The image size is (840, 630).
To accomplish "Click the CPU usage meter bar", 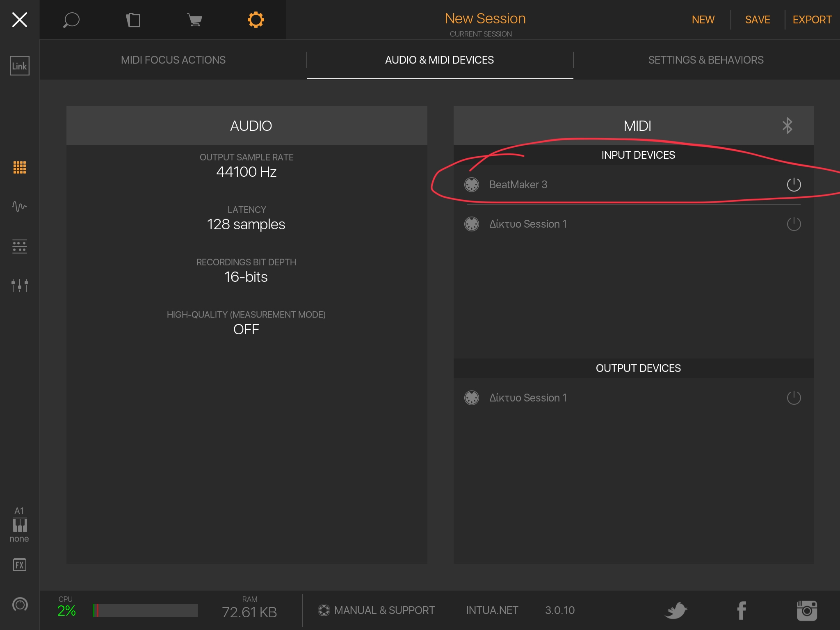I will click(x=145, y=610).
